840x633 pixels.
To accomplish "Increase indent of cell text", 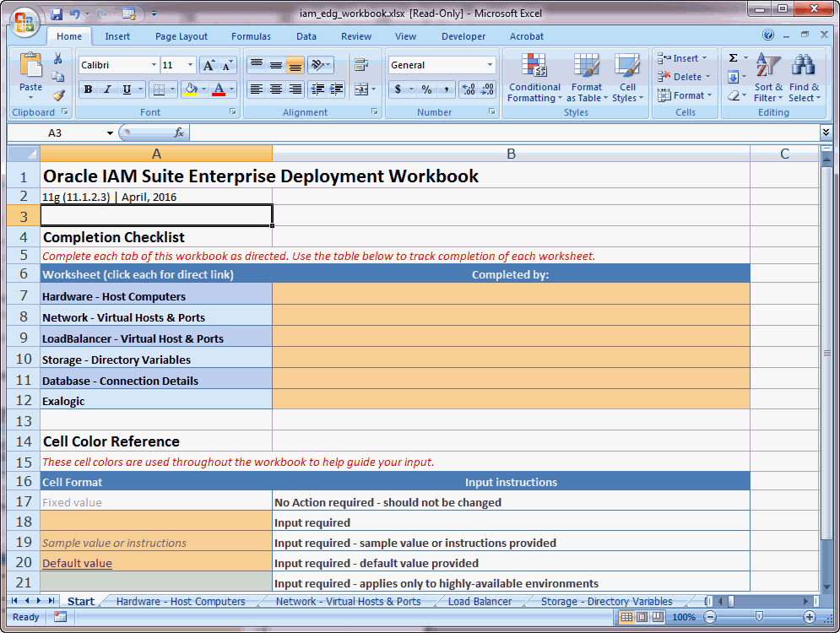I will coord(337,89).
